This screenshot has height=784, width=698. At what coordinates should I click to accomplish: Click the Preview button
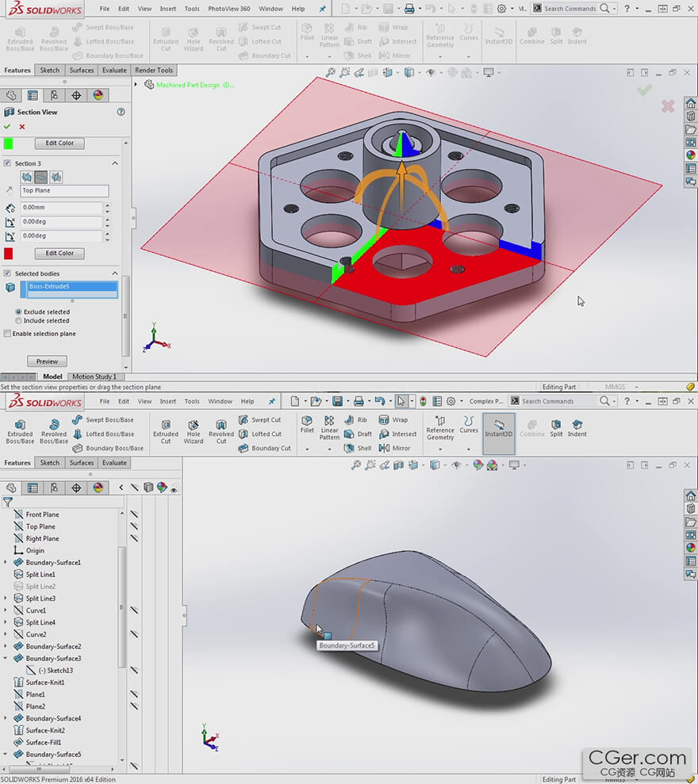click(47, 361)
